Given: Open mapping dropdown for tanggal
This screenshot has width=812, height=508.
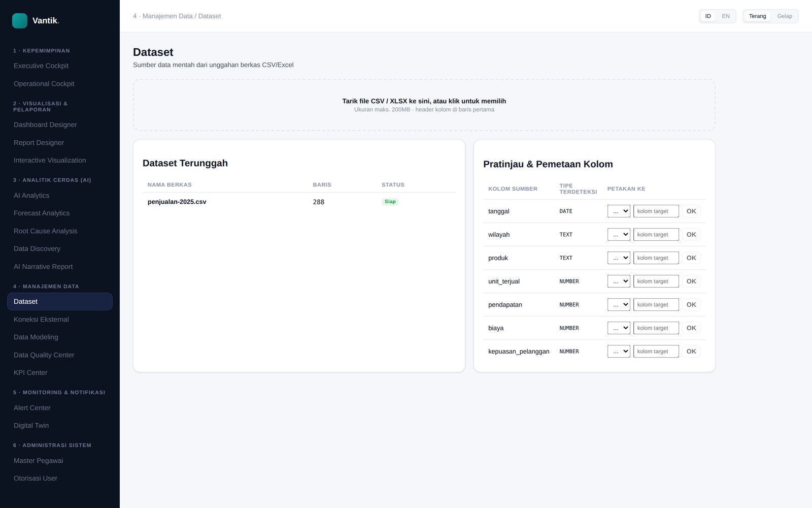Looking at the screenshot, I should (619, 211).
